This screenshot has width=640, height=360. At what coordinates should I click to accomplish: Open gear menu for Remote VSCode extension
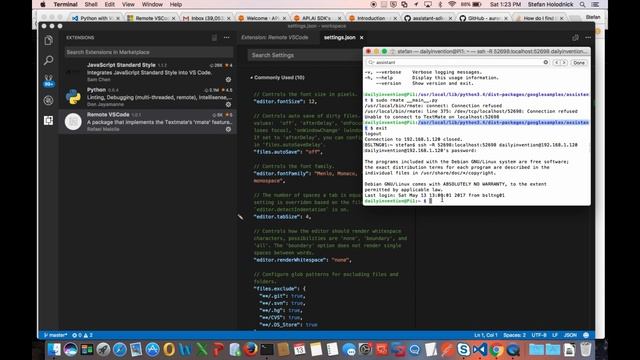229,129
